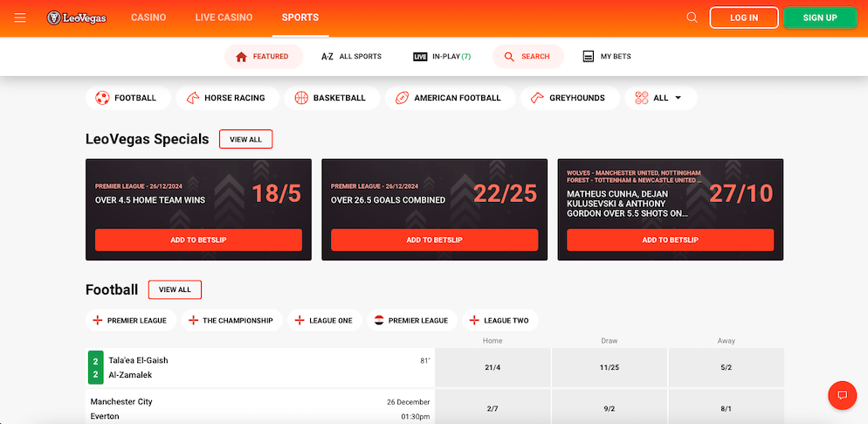This screenshot has height=424, width=868.
Task: Click the greyhounds icon
Action: click(x=537, y=98)
